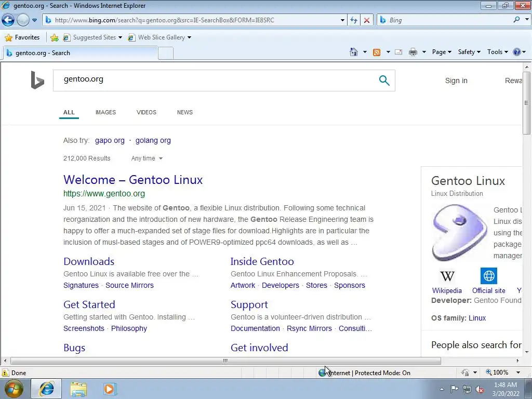The height and width of the screenshot is (399, 532).
Task: Stop loading with the red X icon
Action: [x=367, y=20]
